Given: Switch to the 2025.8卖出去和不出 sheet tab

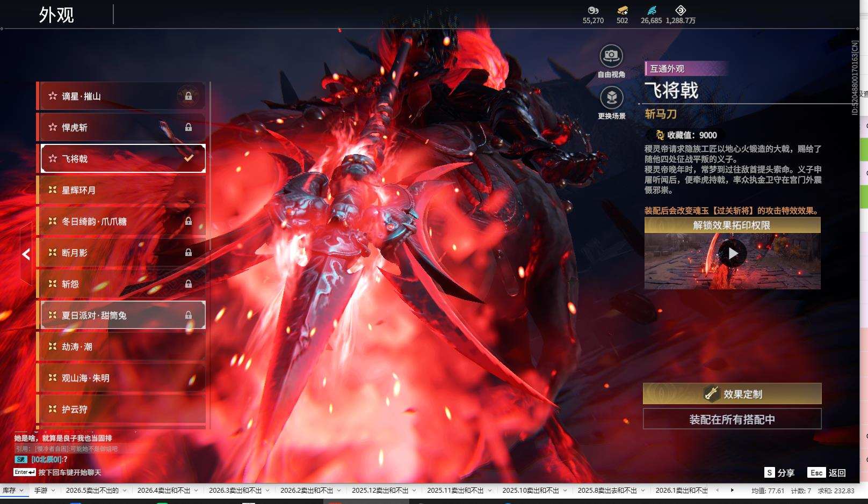Looking at the screenshot, I should 607,491.
